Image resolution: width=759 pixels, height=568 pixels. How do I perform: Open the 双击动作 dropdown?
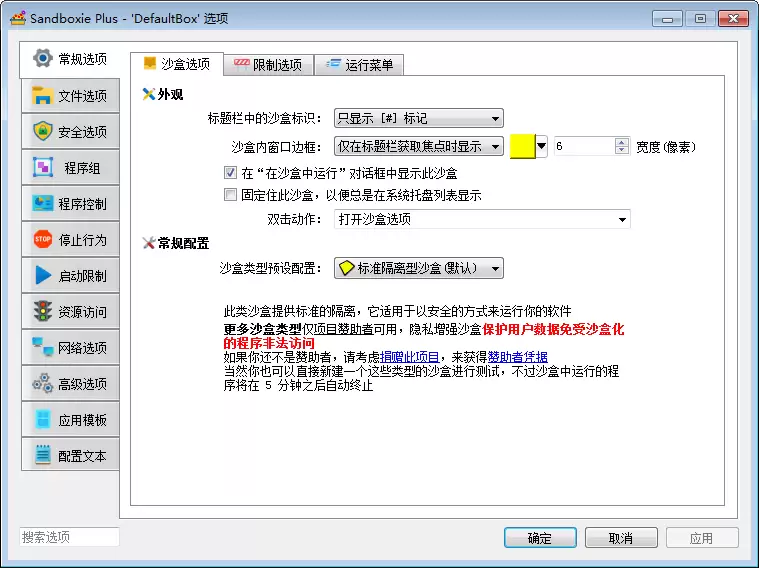tap(482, 219)
